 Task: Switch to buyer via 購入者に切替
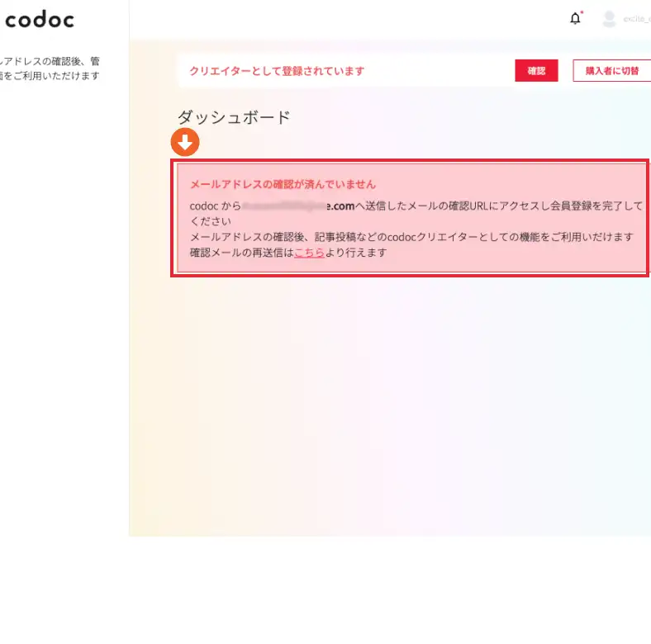611,71
